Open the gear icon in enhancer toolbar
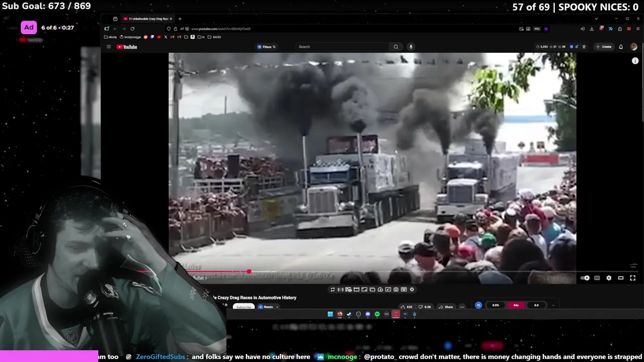 pos(412,290)
